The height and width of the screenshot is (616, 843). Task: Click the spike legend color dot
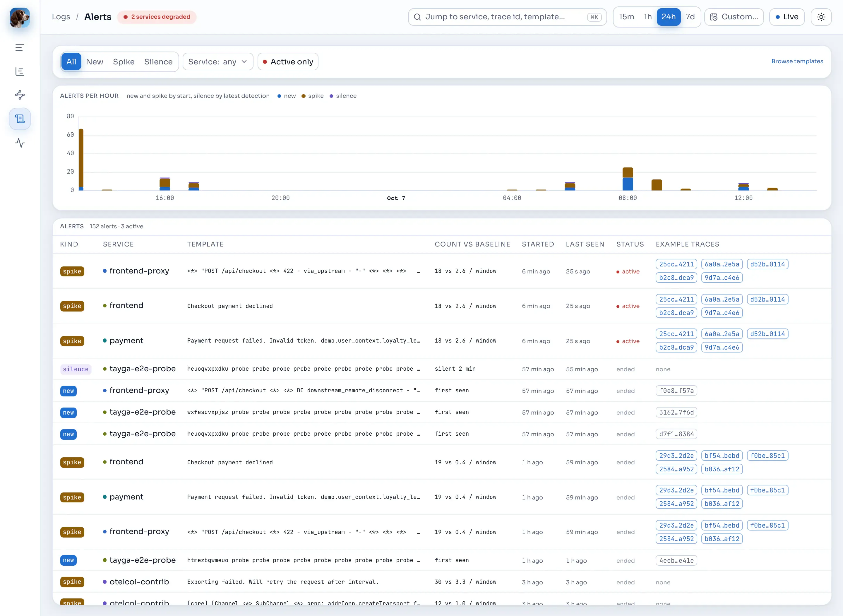point(304,96)
